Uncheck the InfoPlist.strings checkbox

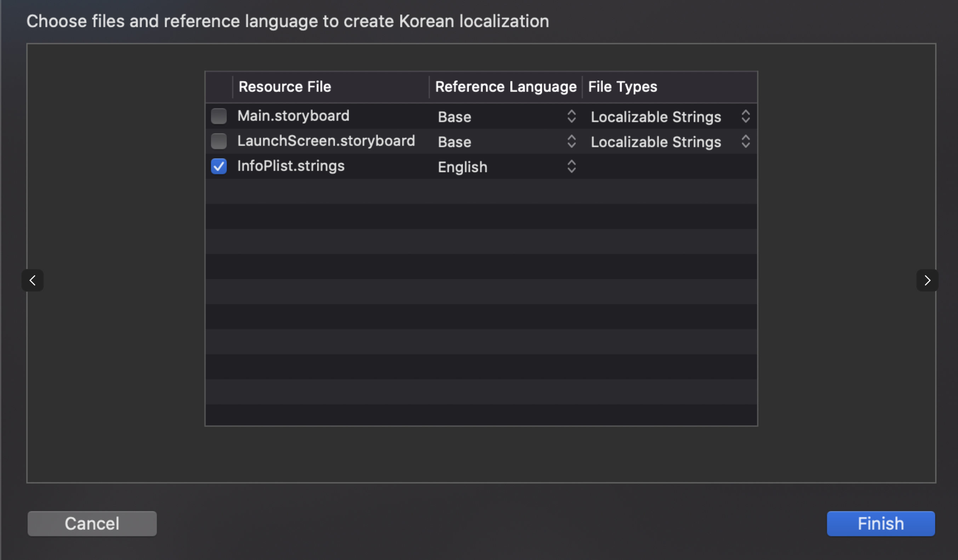218,166
